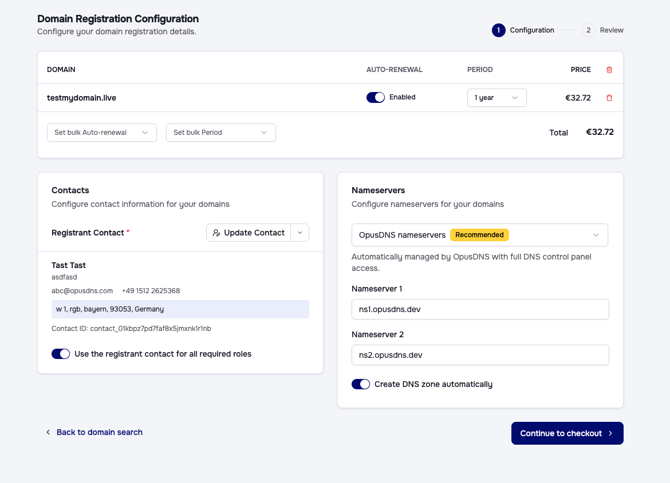Screen dimensions: 670x483
Task: Click the email abc@opusdns.com
Action: 82,291
